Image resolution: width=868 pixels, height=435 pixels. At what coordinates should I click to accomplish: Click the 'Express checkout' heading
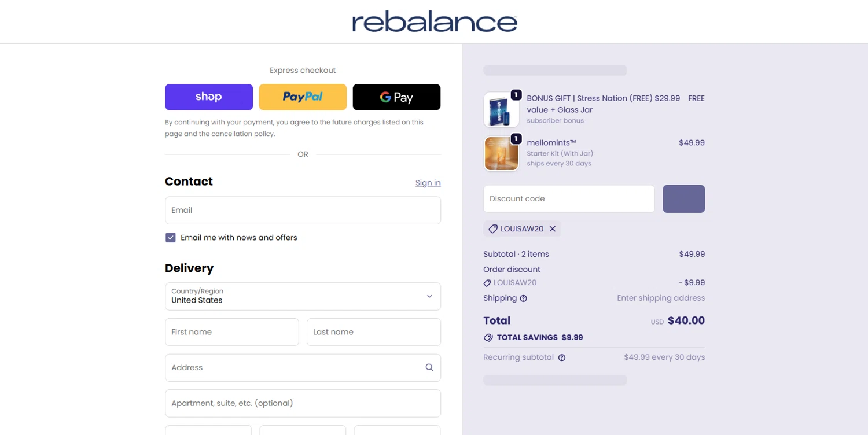click(x=303, y=71)
